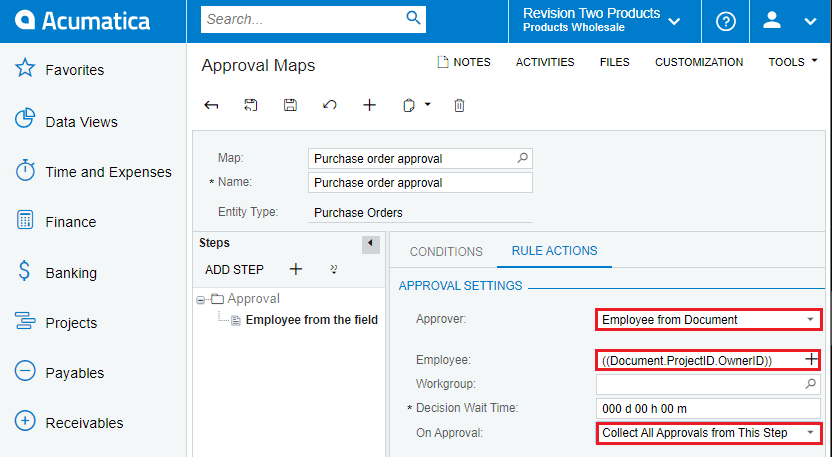Open Map field lookup magnifier
The image size is (832, 457).
coord(523,158)
